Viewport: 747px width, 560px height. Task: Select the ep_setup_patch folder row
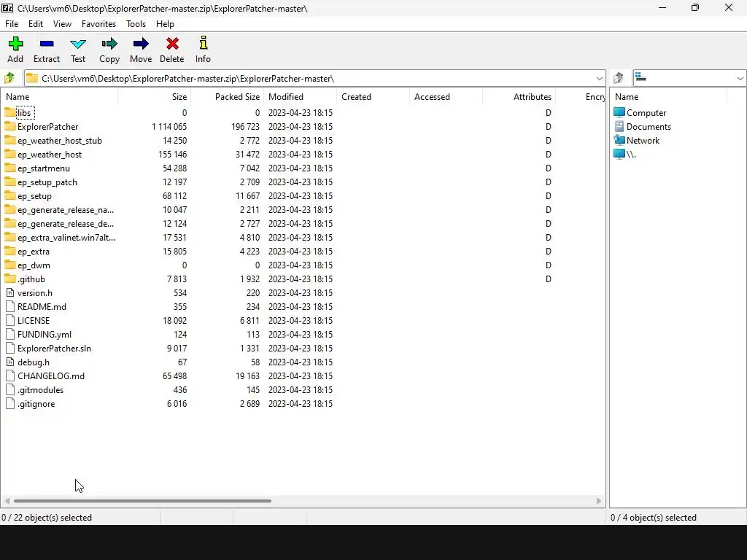(303, 182)
